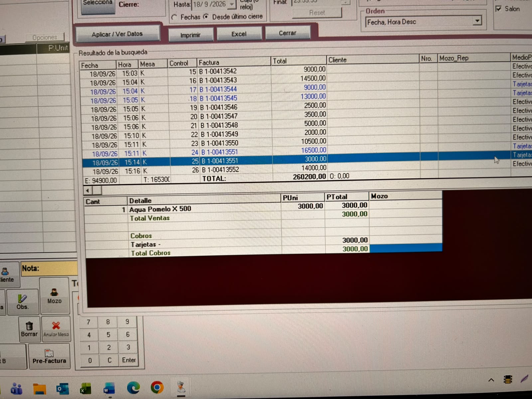Select the Fechas radio button
Screen dimensions: 532x399
point(175,17)
